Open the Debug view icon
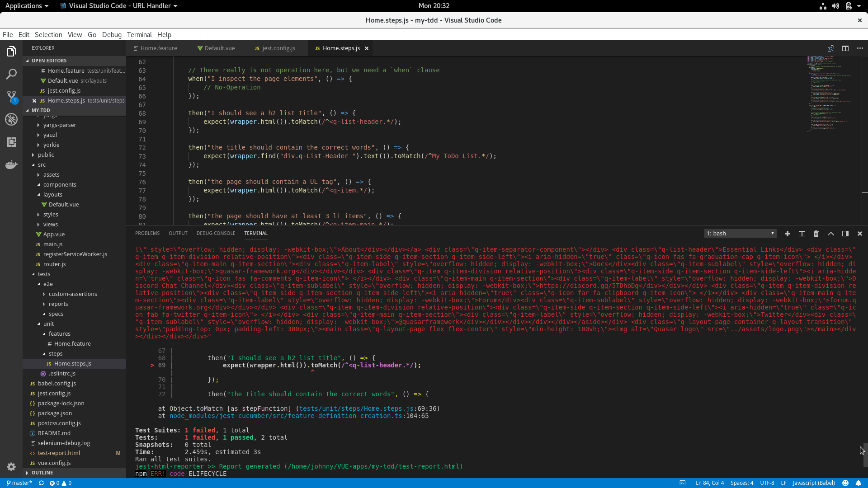The width and height of the screenshot is (868, 488). (11, 119)
